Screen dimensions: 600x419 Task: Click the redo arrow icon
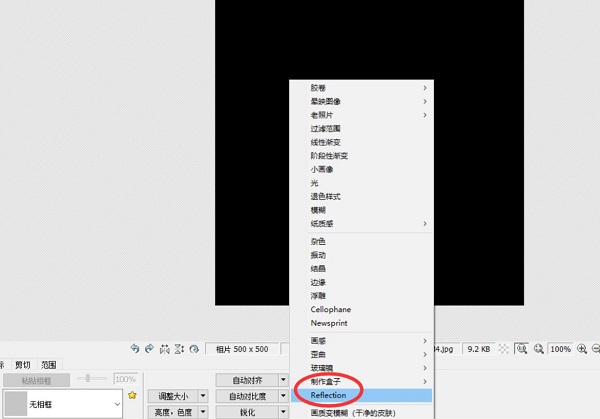click(x=150, y=349)
